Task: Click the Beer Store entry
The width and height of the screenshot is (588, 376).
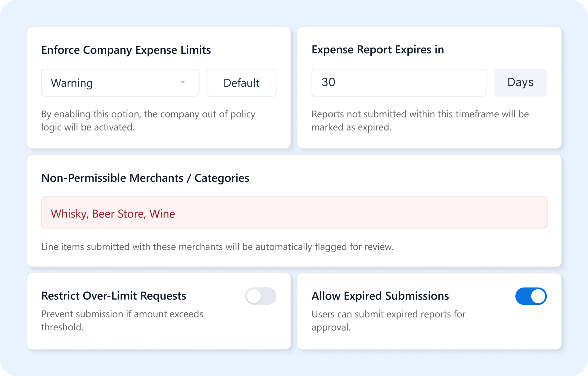Action: coord(118,213)
